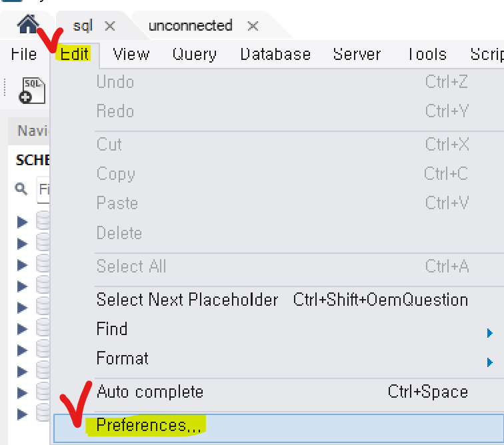Open the Tools menu

point(427,55)
